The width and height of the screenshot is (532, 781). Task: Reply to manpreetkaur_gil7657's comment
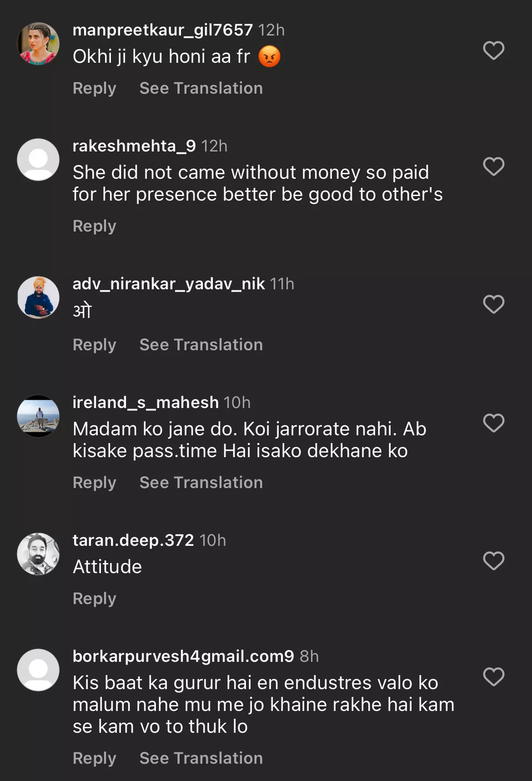[95, 88]
